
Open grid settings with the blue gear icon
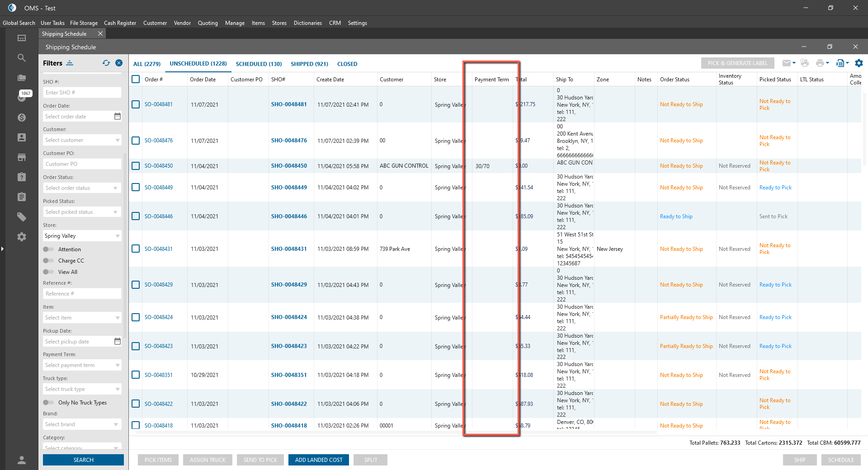pos(859,63)
